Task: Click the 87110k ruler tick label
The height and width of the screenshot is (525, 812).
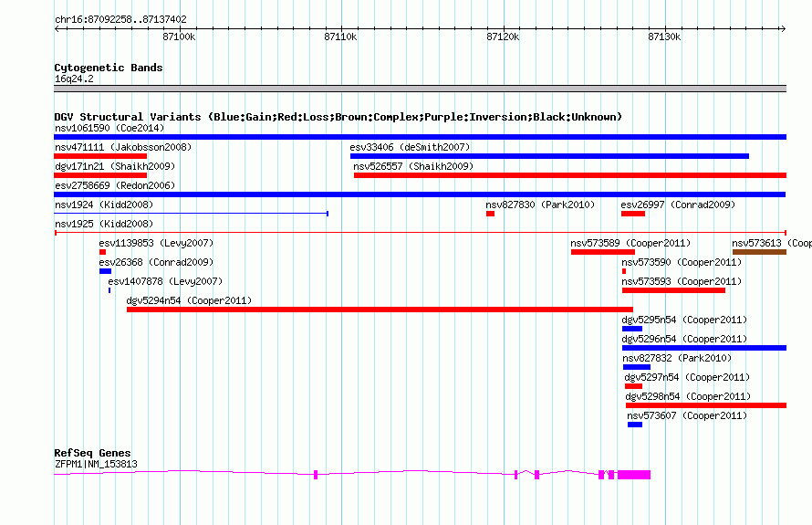Action: click(x=340, y=37)
